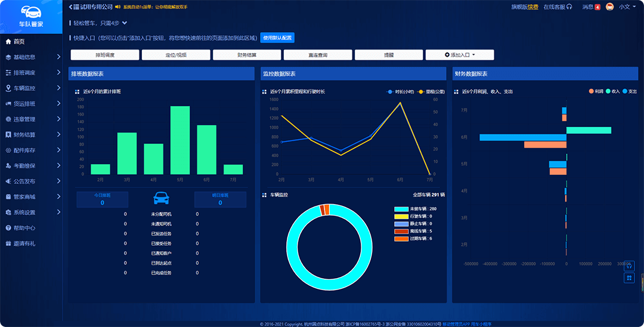The width and height of the screenshot is (644, 327).
Task: Click the 续费 renewal link
Action: (532, 7)
